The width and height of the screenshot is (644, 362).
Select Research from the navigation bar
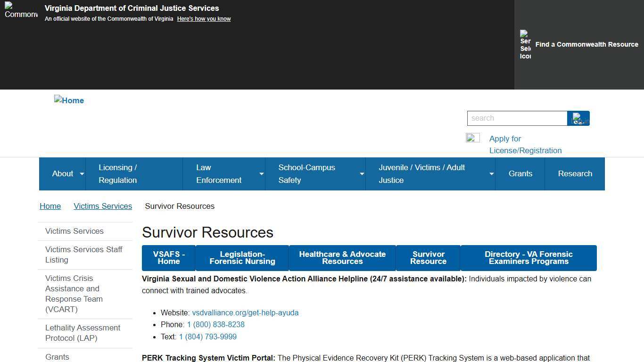[575, 173]
